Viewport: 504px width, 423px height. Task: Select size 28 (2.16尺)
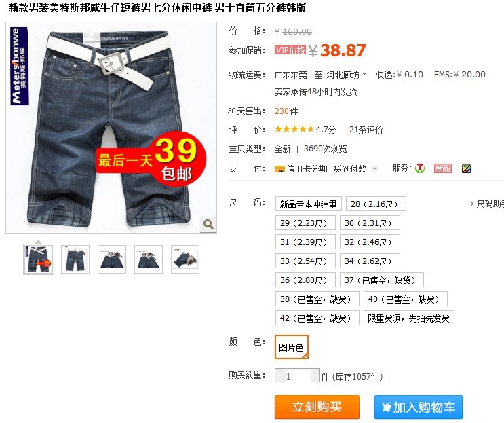click(x=376, y=204)
